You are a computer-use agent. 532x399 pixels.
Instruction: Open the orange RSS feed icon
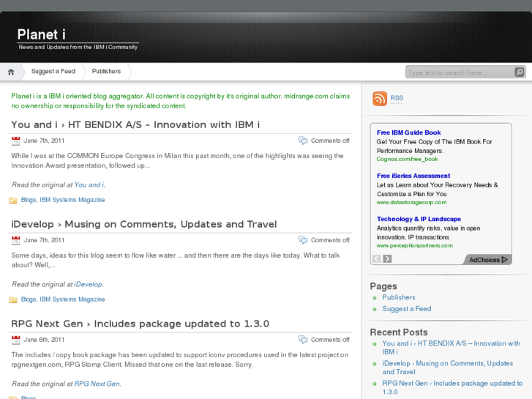(380, 99)
